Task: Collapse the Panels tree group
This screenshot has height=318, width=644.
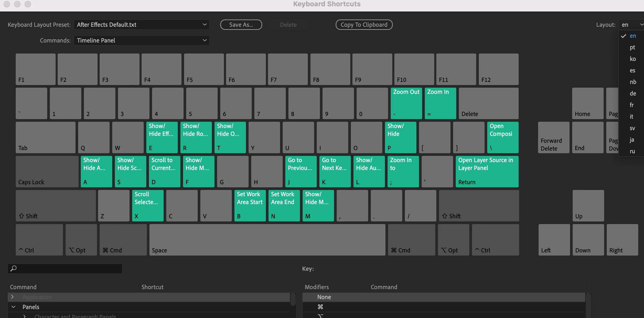Action: coord(13,307)
